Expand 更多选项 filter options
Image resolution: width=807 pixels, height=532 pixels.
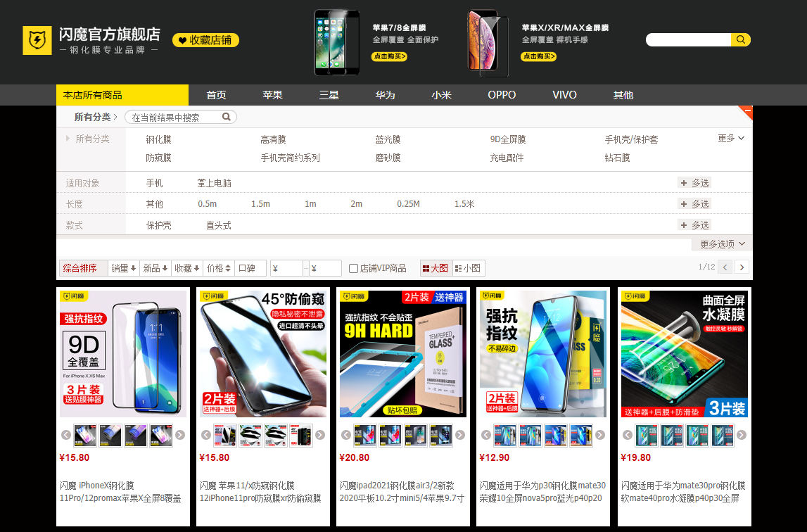point(723,244)
